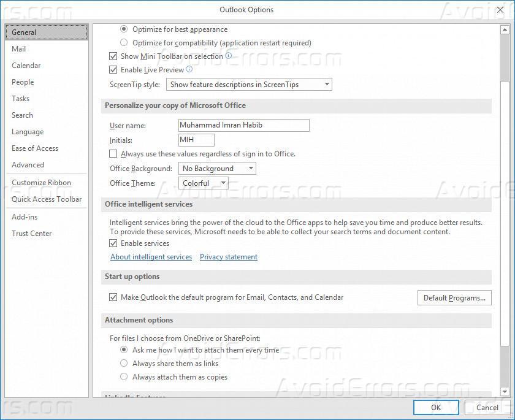Click the scrollbar down arrow
Image resolution: width=515 pixels, height=420 pixels.
pos(505,391)
